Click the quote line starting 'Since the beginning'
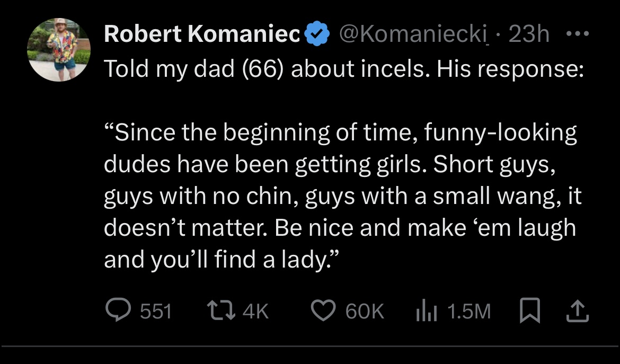This screenshot has height=364, width=620. point(340,132)
